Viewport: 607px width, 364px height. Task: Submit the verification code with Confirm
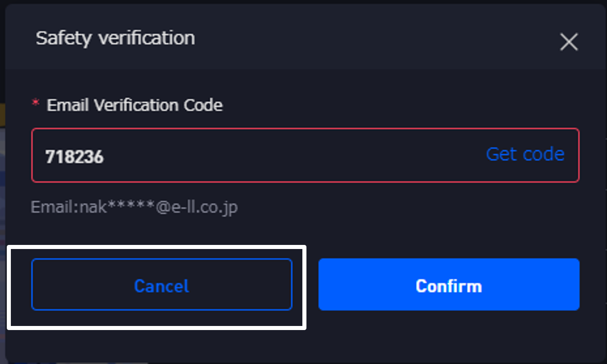pyautogui.click(x=449, y=284)
